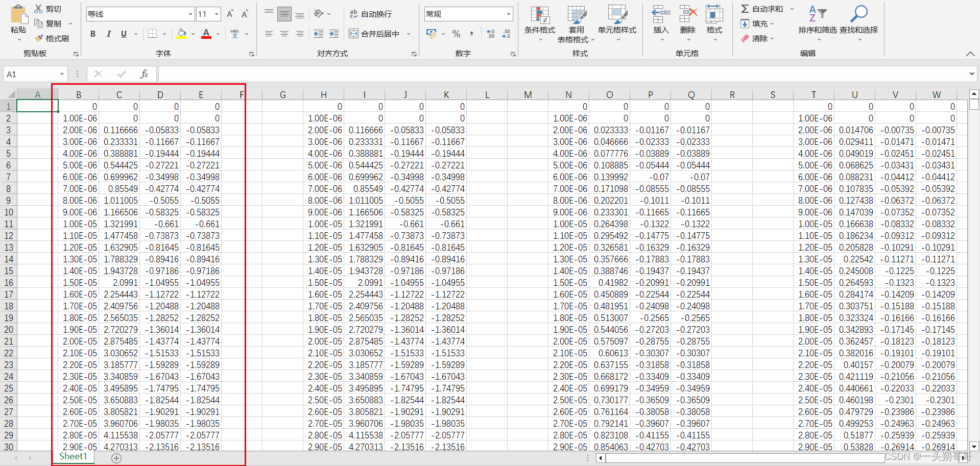The image size is (980, 466).
Task: Apply percent style icon
Action: [457, 34]
